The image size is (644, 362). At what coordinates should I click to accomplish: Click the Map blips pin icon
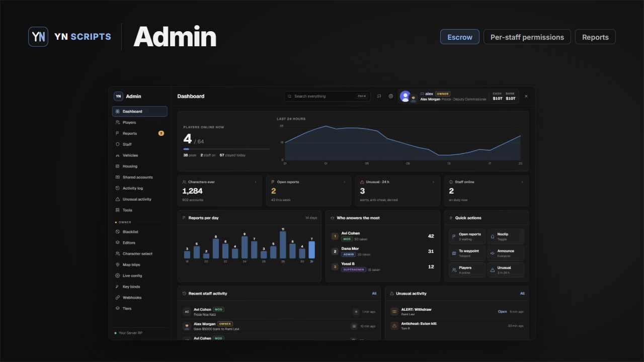click(x=117, y=265)
